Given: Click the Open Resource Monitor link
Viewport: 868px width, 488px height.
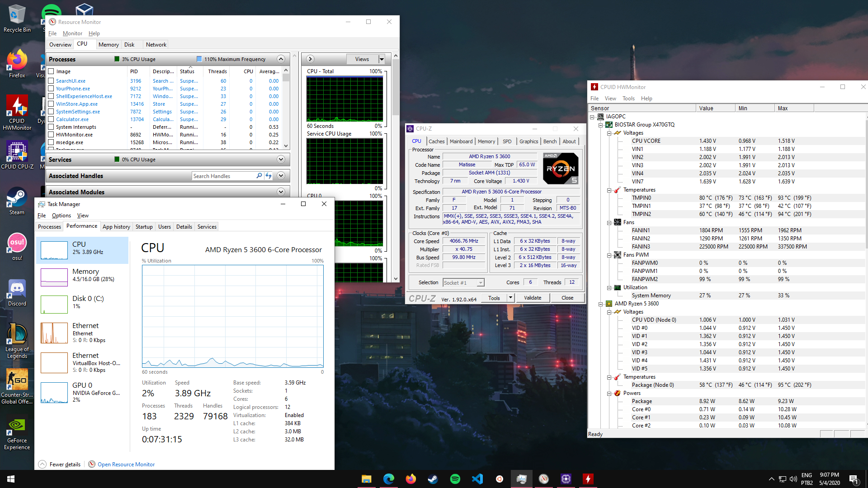Looking at the screenshot, I should (122, 464).
